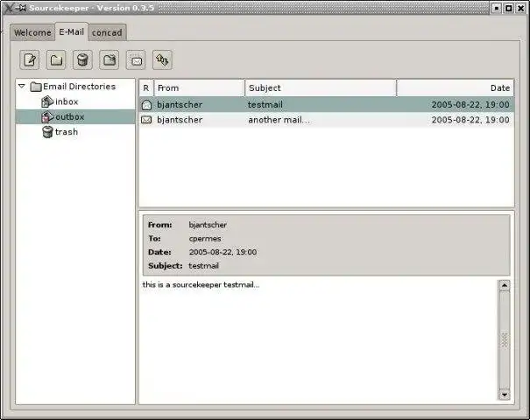Image resolution: width=530 pixels, height=420 pixels.
Task: Click the header date '2005-08-22, 19:00'
Action: tap(223, 252)
